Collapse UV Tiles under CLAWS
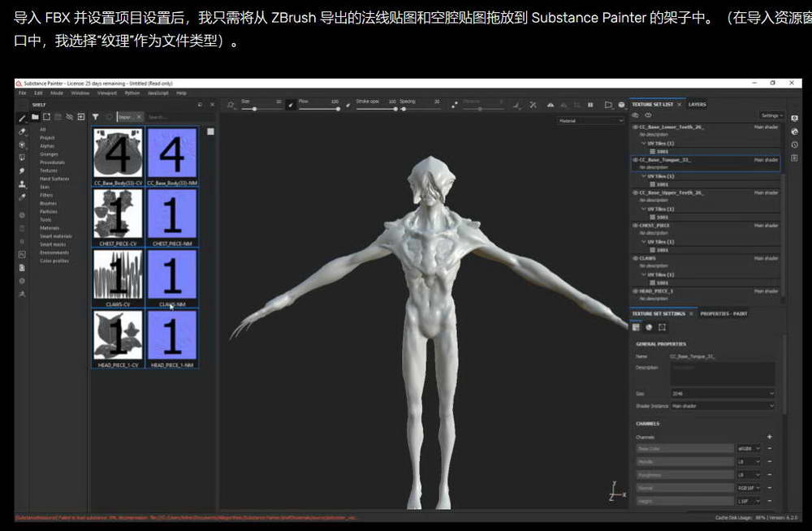Screen dimensions: 812x531 644,274
